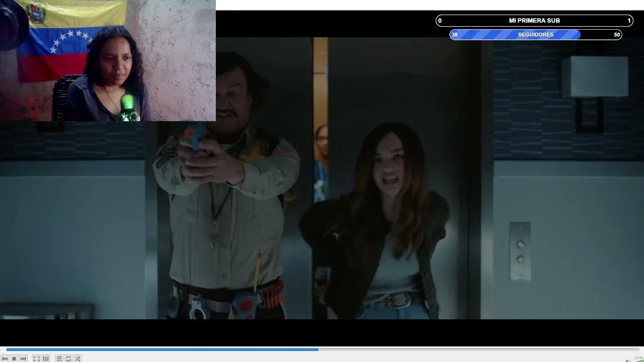The image size is (644, 362).
Task: Stop the video playback
Action: pos(14,358)
